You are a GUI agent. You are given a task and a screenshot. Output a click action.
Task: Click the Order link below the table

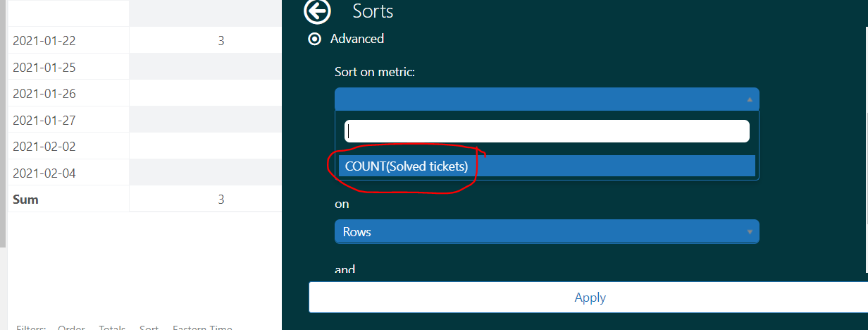[x=71, y=328]
